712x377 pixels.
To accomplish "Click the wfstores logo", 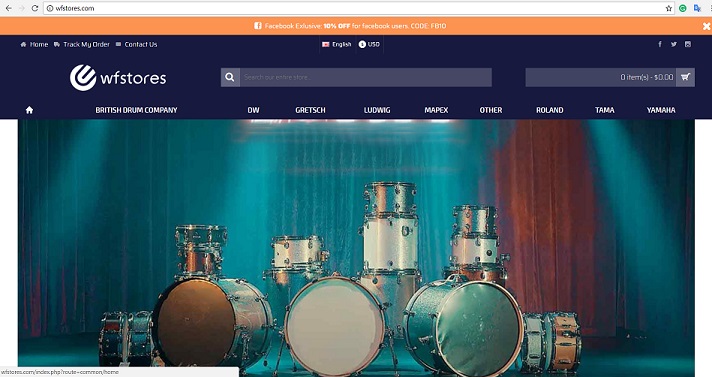I will pyautogui.click(x=118, y=78).
